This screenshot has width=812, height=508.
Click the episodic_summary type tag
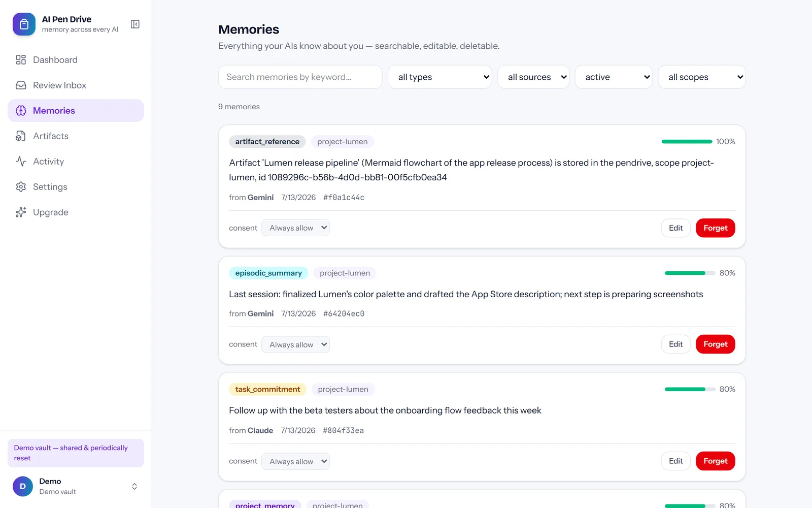tap(268, 273)
